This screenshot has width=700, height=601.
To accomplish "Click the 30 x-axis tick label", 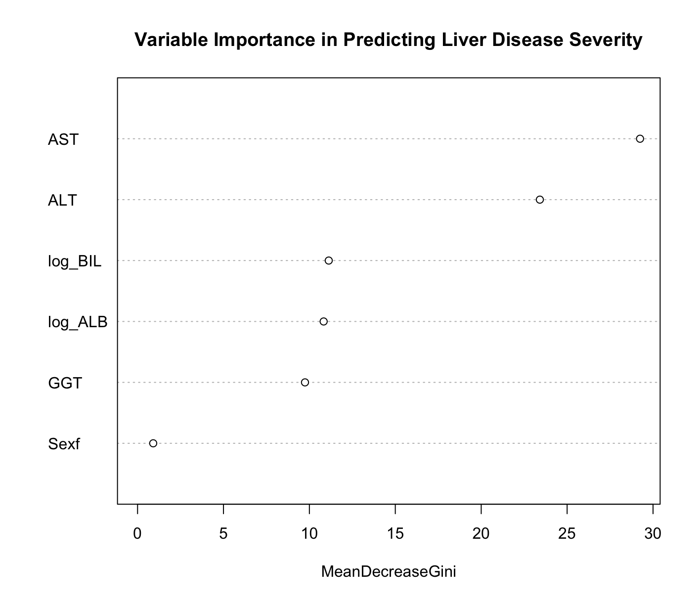I will tap(653, 534).
